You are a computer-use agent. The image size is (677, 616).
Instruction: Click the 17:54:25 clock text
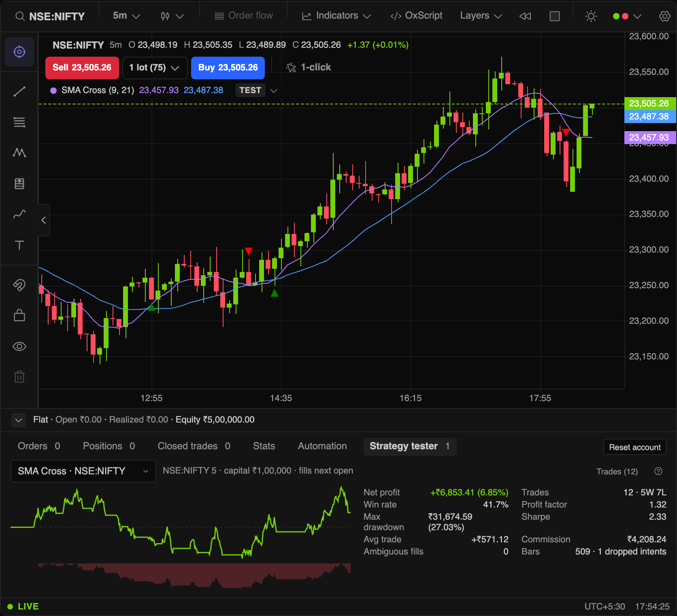[652, 606]
